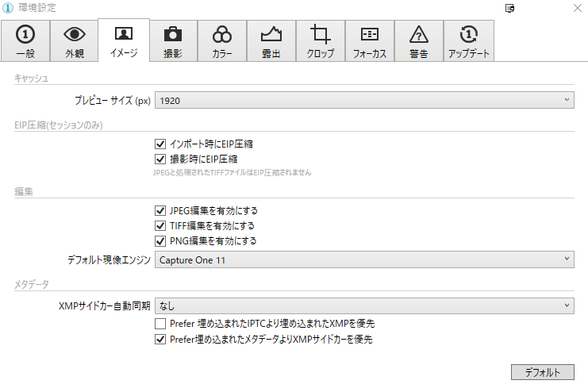Image resolution: width=588 pixels, height=388 pixels.
Task: Toggle TIFF編集を有効にする checkbox
Action: click(161, 226)
